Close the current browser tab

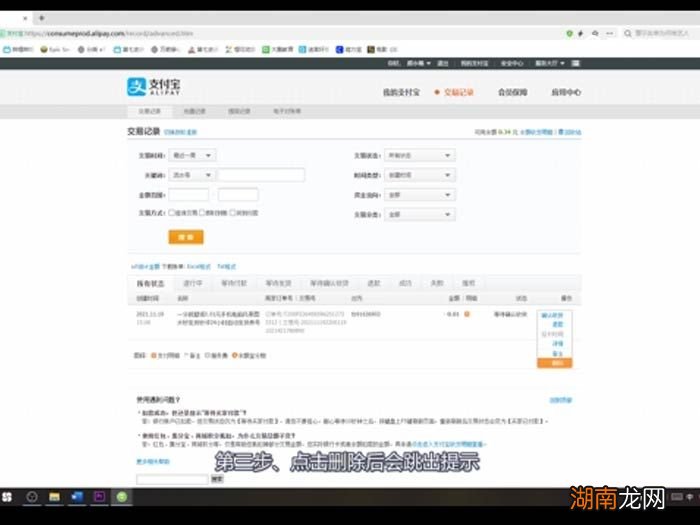[25, 18]
